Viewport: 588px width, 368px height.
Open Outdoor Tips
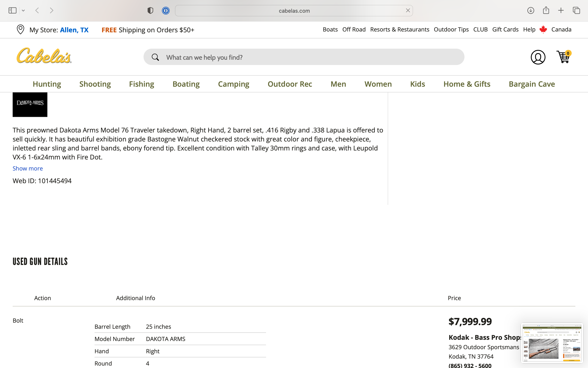pyautogui.click(x=451, y=29)
